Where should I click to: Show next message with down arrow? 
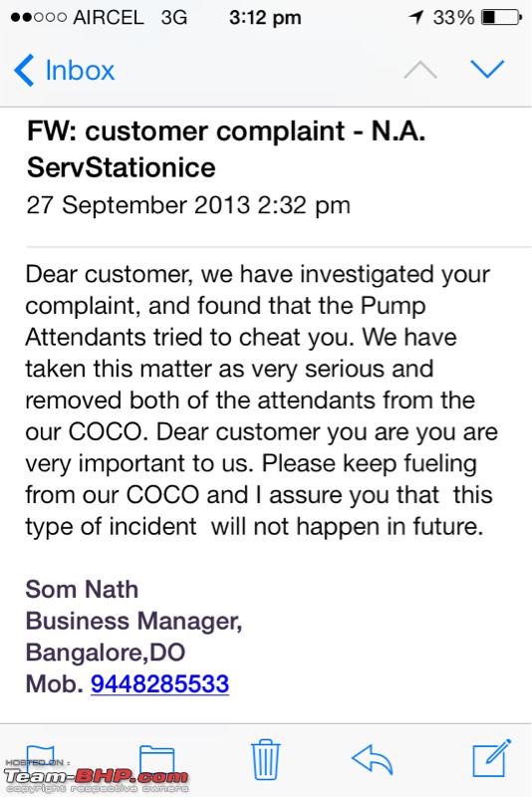click(487, 69)
